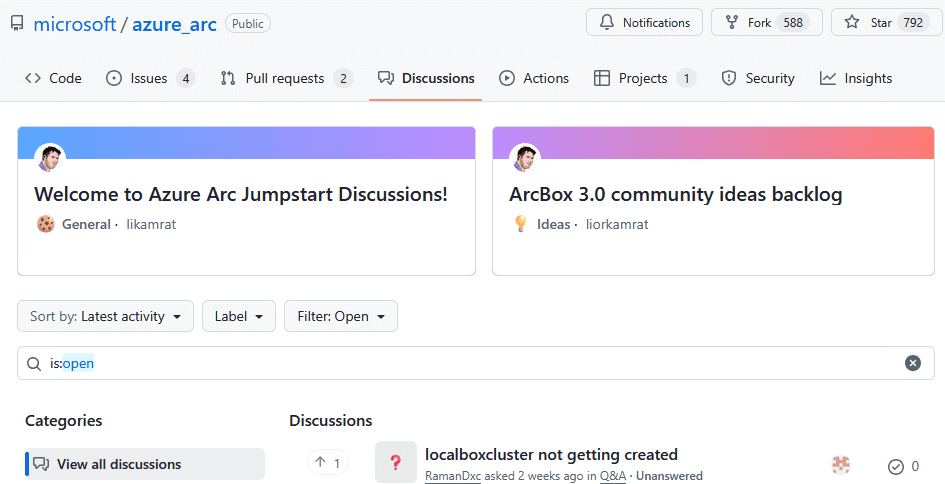The image size is (945, 484).
Task: Open the microsoft organization link
Action: tap(75, 24)
